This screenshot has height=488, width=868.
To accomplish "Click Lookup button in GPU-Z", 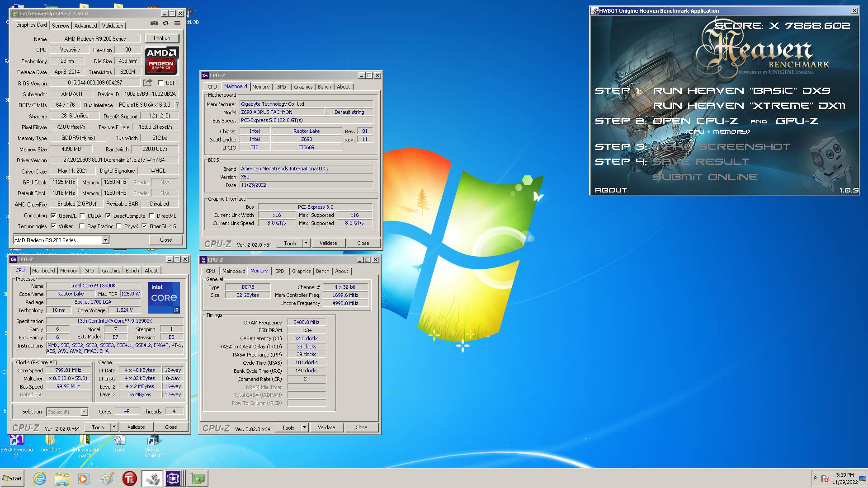I will click(x=162, y=38).
